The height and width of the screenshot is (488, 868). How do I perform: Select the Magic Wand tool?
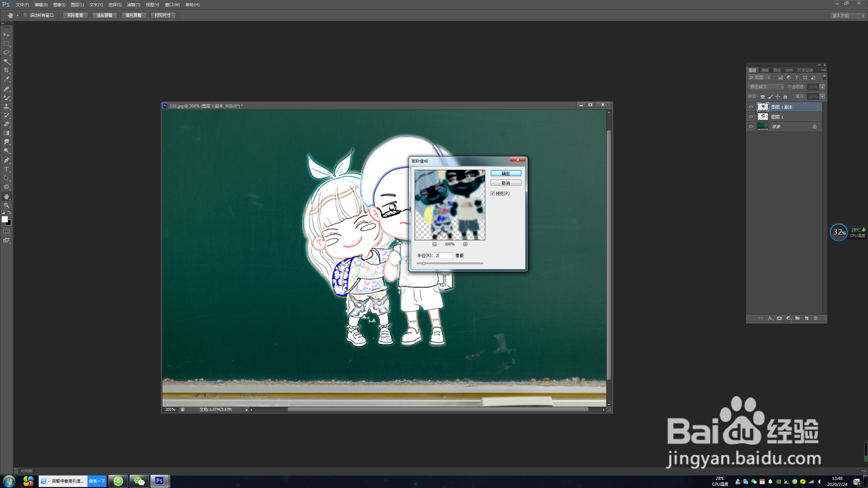tap(6, 61)
